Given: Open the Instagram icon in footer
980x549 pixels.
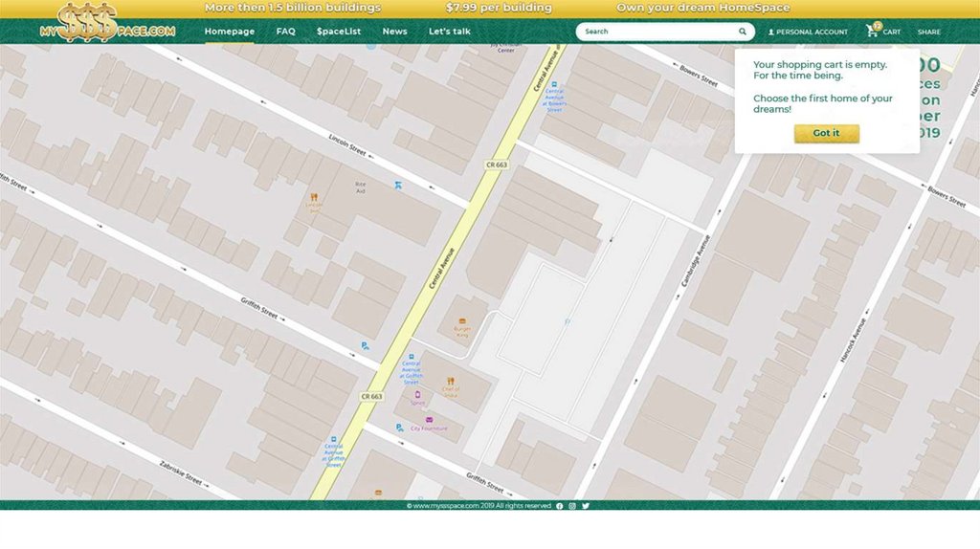Looking at the screenshot, I should click(x=572, y=506).
